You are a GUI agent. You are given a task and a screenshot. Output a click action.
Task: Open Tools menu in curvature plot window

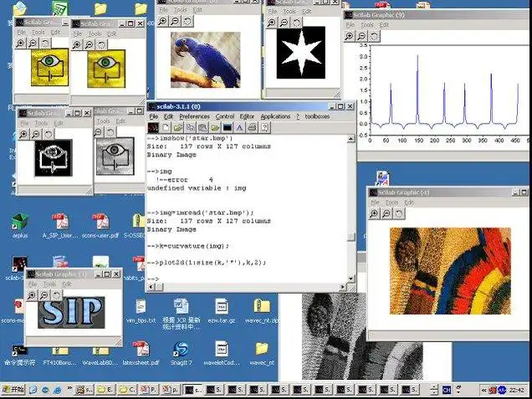tap(367, 25)
